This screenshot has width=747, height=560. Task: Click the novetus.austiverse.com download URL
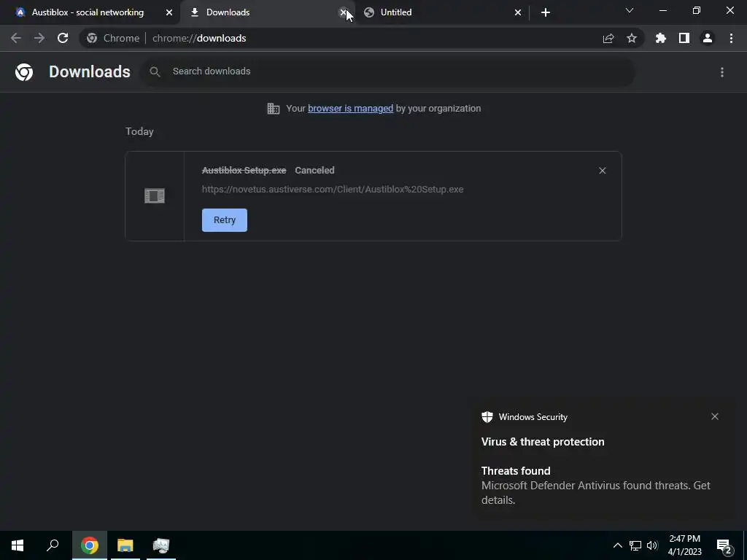333,190
